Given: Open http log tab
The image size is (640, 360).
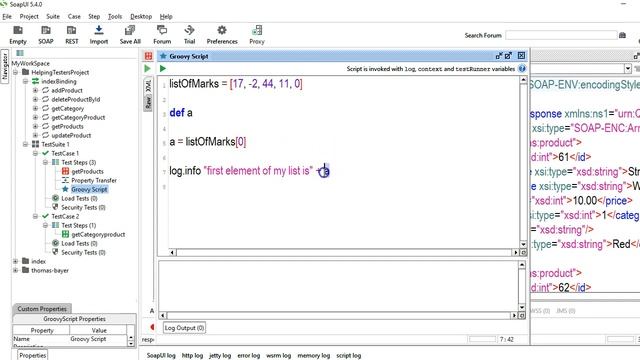Looking at the screenshot, I should tap(192, 356).
